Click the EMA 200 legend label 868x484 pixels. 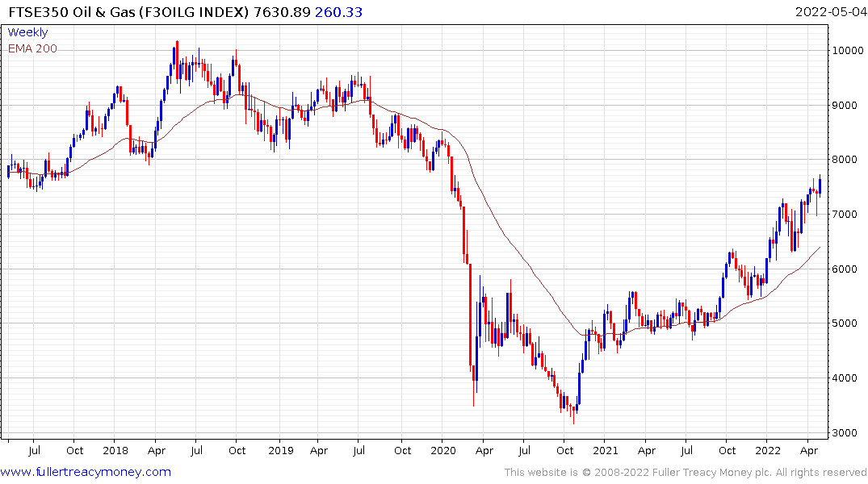[32, 48]
